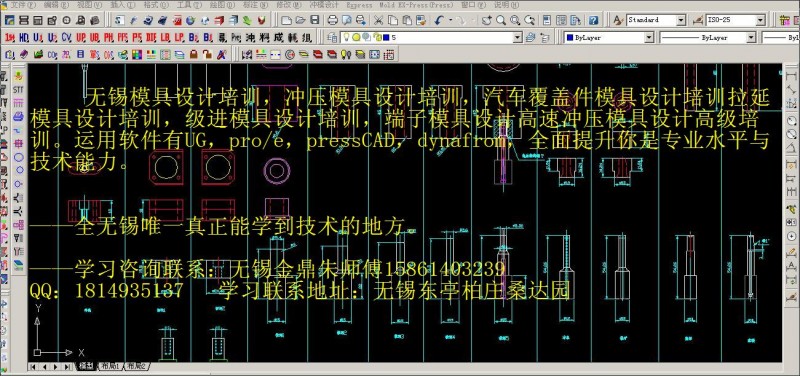Click the Cut scissors icon
Viewport: 800px width, 376px height.
click(378, 20)
